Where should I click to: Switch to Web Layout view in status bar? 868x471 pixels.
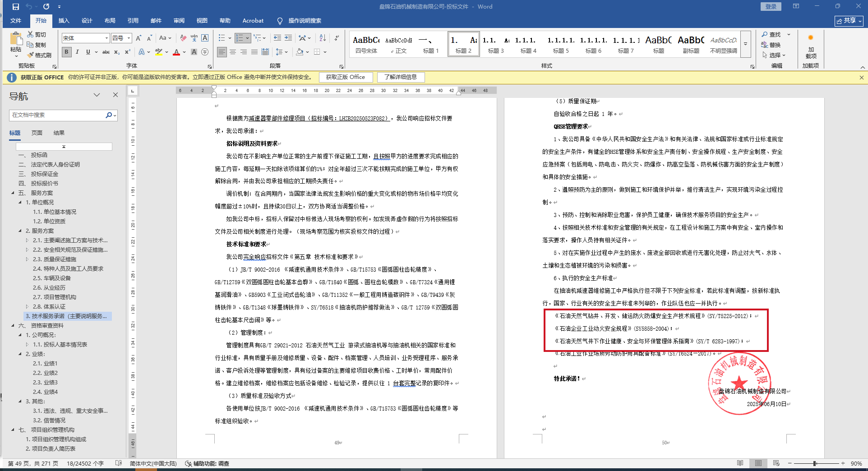(x=776, y=463)
